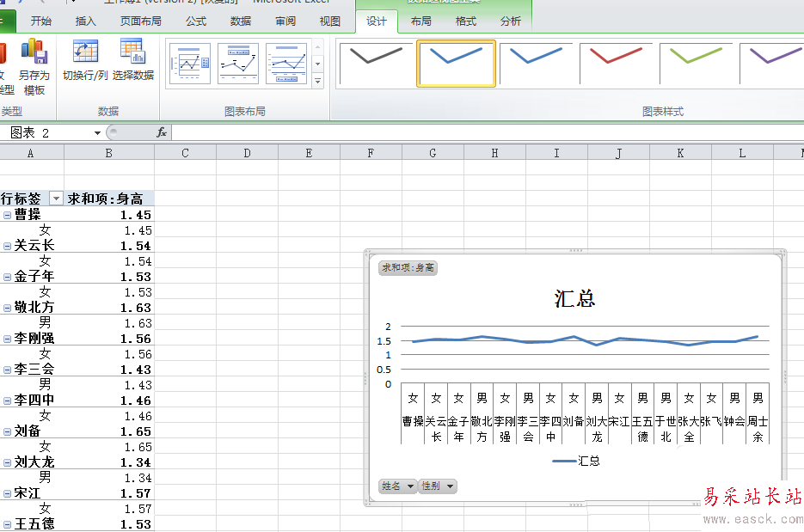
Task: Open the 审阅 ribbon tab
Action: [x=285, y=21]
